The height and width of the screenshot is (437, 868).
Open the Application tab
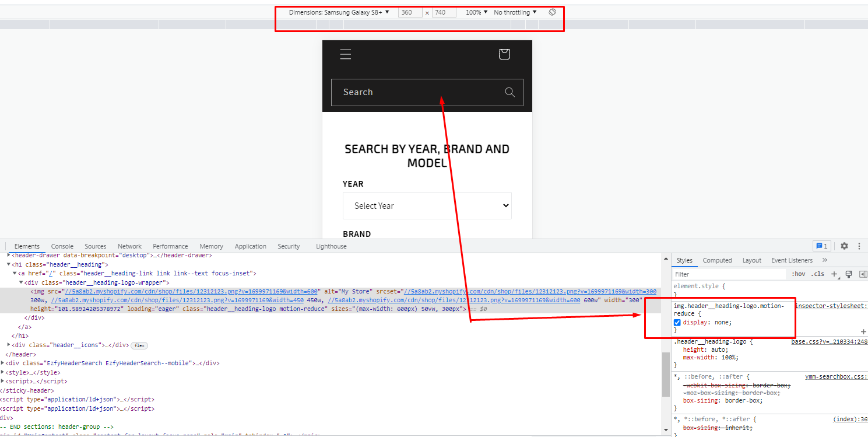251,246
